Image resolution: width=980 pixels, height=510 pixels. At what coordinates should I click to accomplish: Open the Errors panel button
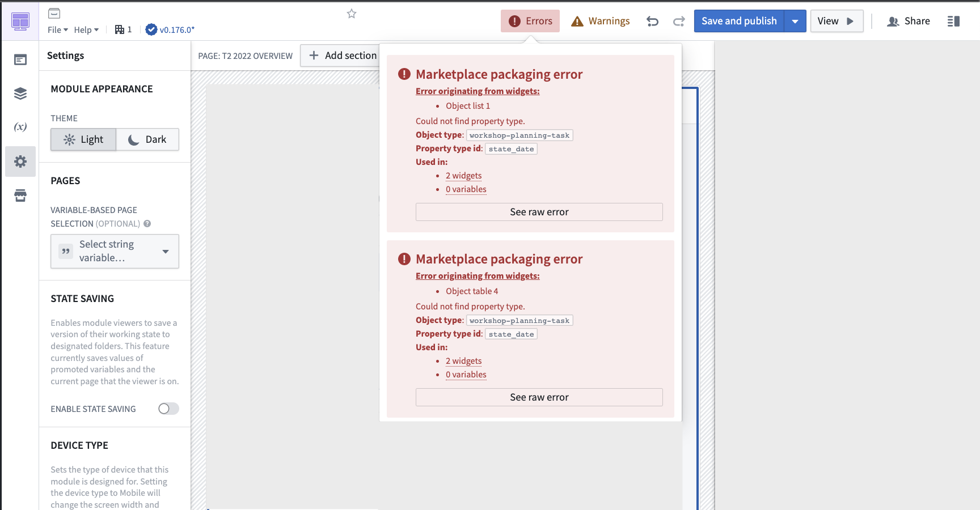click(530, 21)
